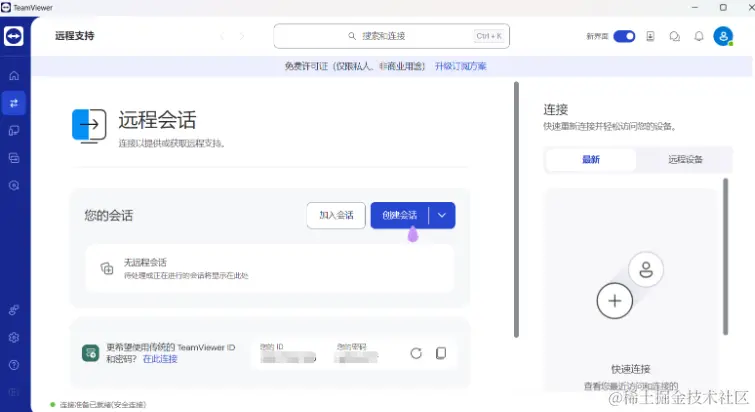Click the main panel vertical scrollbar

point(516,209)
